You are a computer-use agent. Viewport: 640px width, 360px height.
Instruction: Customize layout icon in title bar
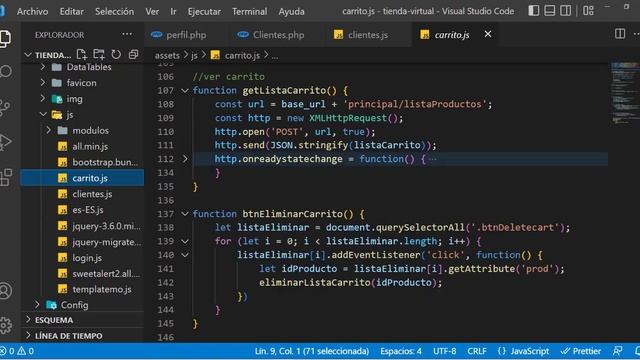tap(588, 11)
